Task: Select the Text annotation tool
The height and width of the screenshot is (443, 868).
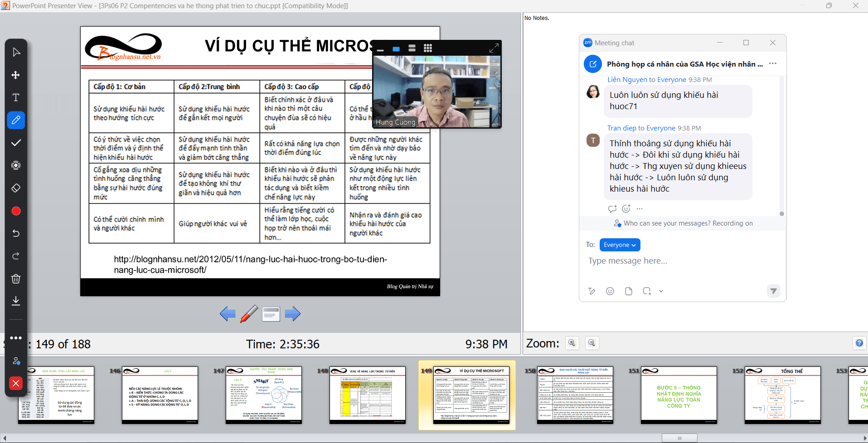Action: coord(16,97)
